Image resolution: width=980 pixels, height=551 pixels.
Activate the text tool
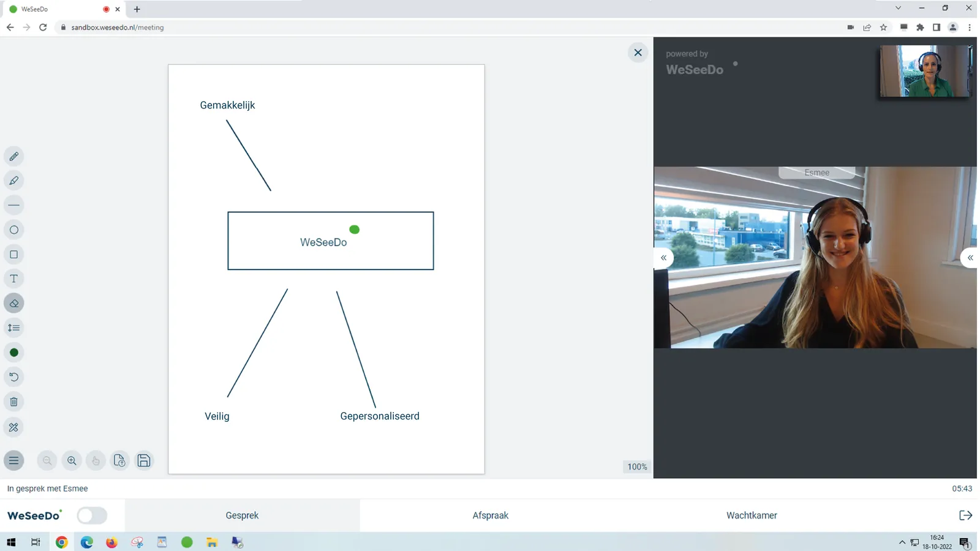pyautogui.click(x=14, y=279)
